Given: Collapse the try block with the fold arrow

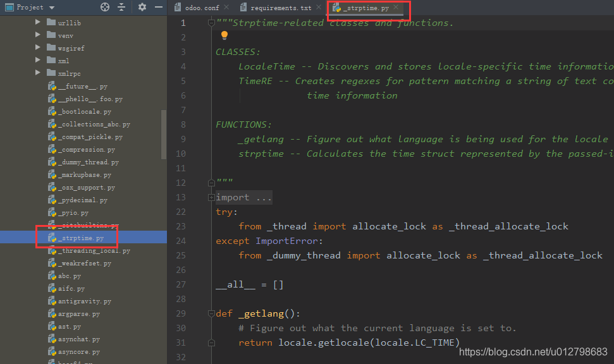Looking at the screenshot, I should point(211,212).
